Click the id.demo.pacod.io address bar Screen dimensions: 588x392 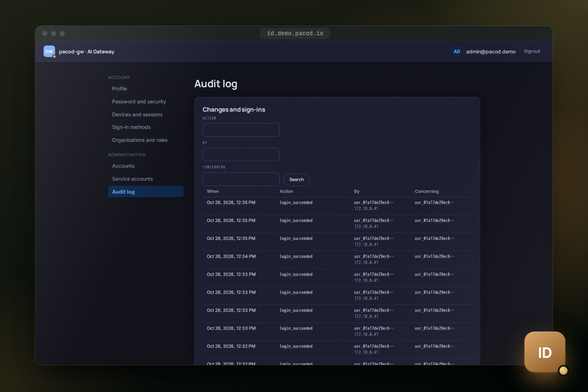pyautogui.click(x=295, y=33)
